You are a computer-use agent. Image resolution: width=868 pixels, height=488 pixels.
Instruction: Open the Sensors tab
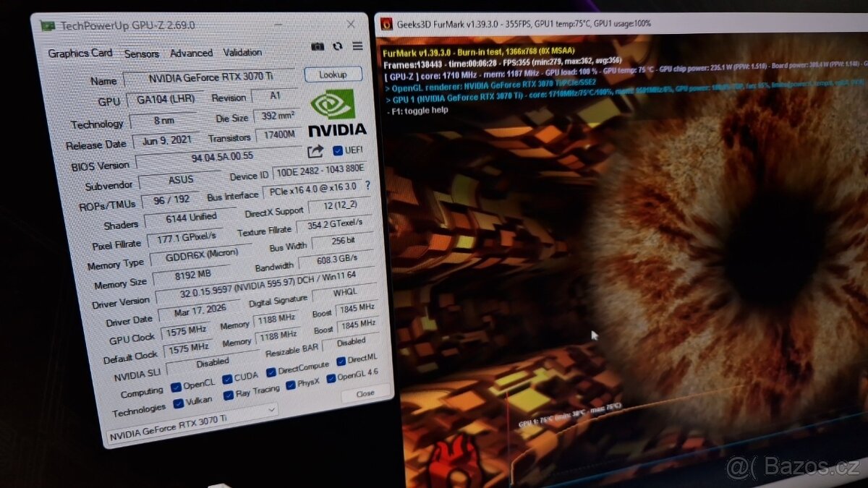click(x=141, y=53)
